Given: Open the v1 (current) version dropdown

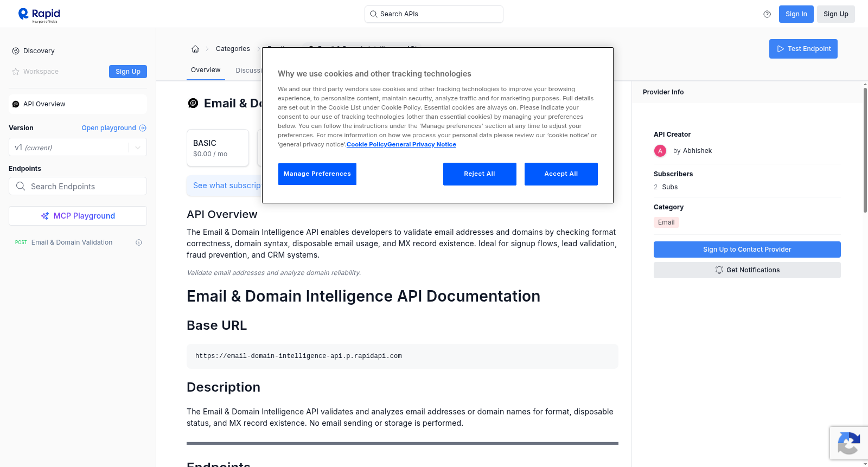Looking at the screenshot, I should [78, 148].
